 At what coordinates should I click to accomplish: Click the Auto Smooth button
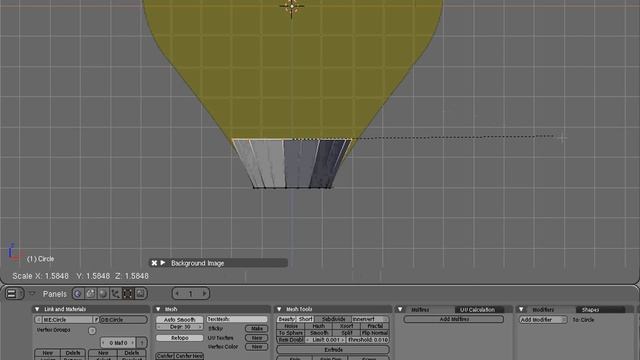[x=180, y=320]
